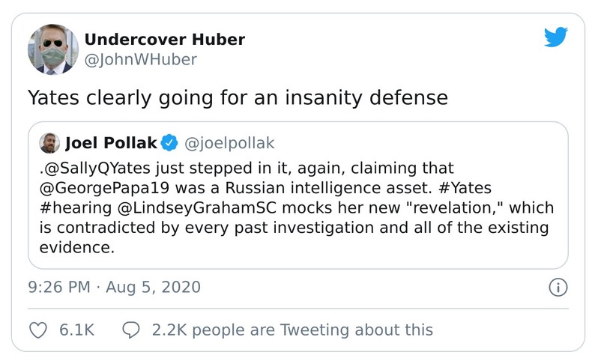Open the info circle icon
The height and width of the screenshot is (364, 598).
(x=558, y=287)
